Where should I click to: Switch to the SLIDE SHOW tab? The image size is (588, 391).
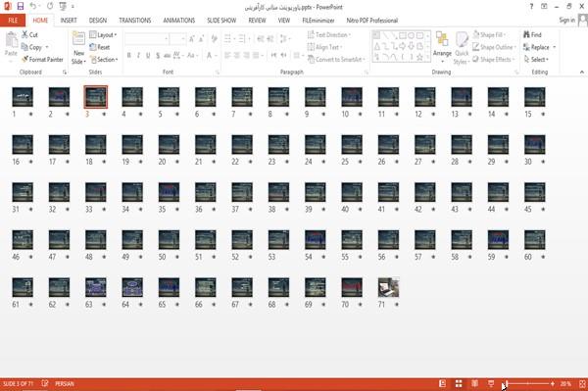pos(221,21)
